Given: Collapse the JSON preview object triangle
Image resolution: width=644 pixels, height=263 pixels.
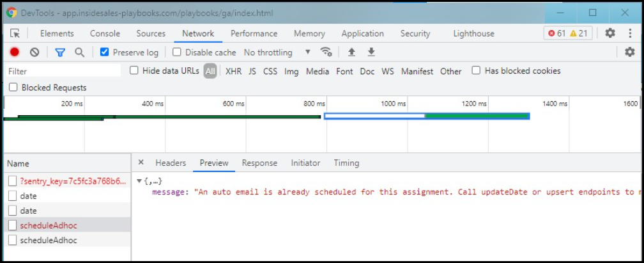Looking at the screenshot, I should coord(139,181).
